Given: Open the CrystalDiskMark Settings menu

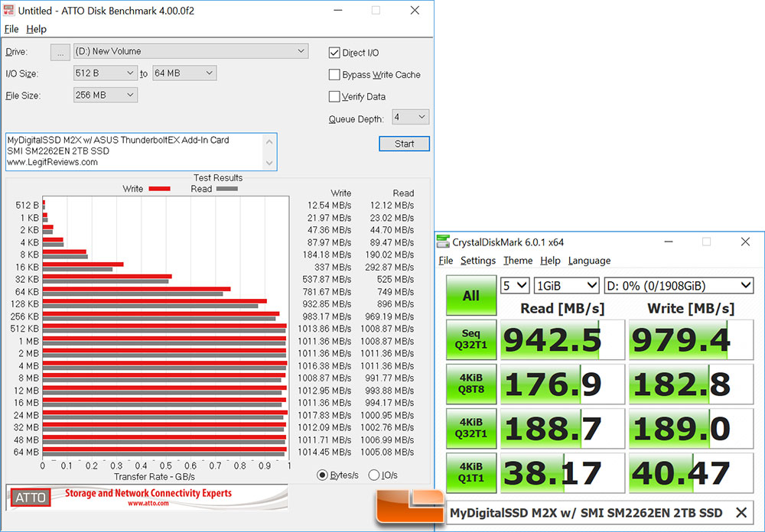Looking at the screenshot, I should 478,261.
